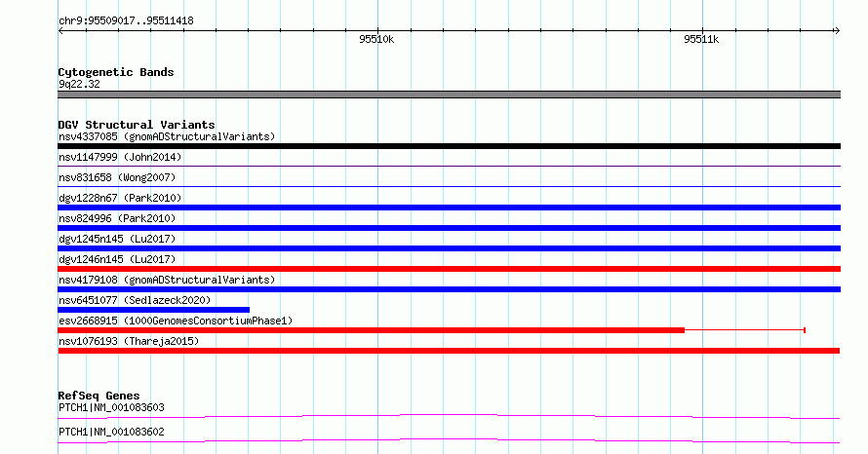
Task: Open the nsv4337085 gnomAD variant label
Action: tap(167, 136)
